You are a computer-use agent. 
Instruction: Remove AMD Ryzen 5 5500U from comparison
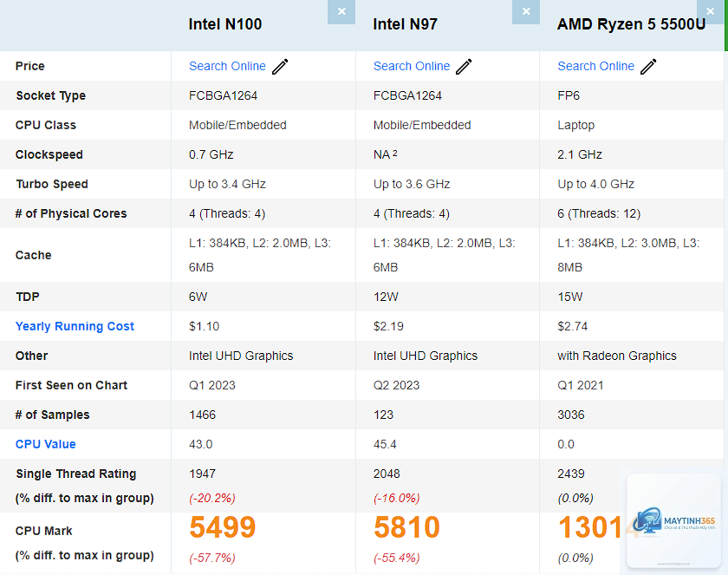click(x=711, y=11)
